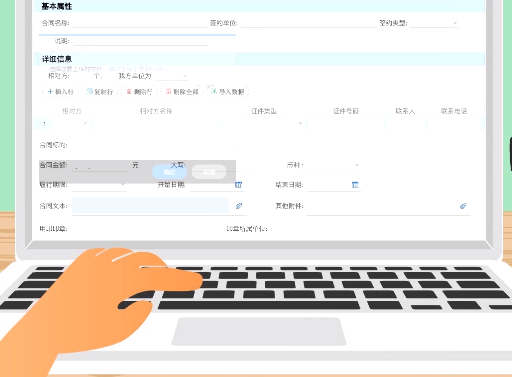Click the 联系电话 column header
The width and height of the screenshot is (512, 377).
[454, 111]
